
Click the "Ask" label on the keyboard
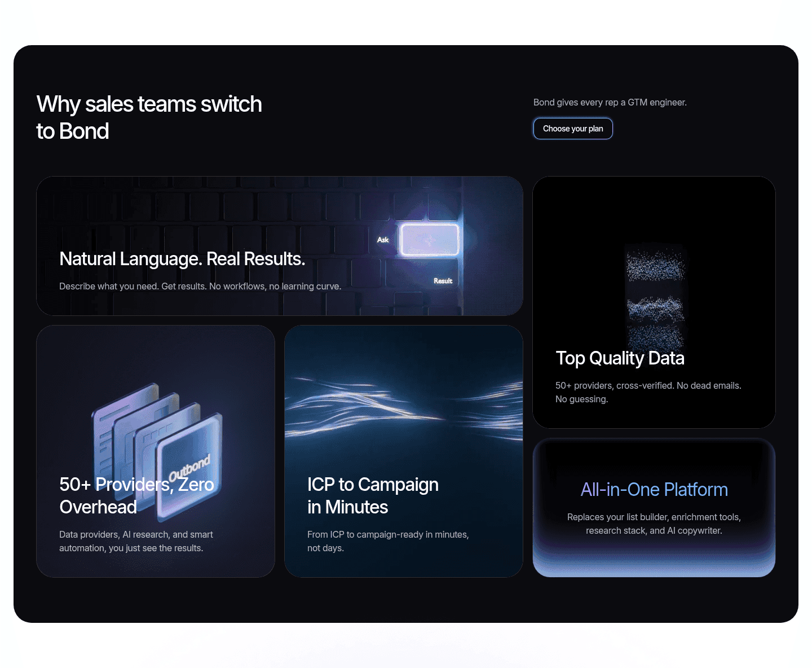pyautogui.click(x=383, y=240)
